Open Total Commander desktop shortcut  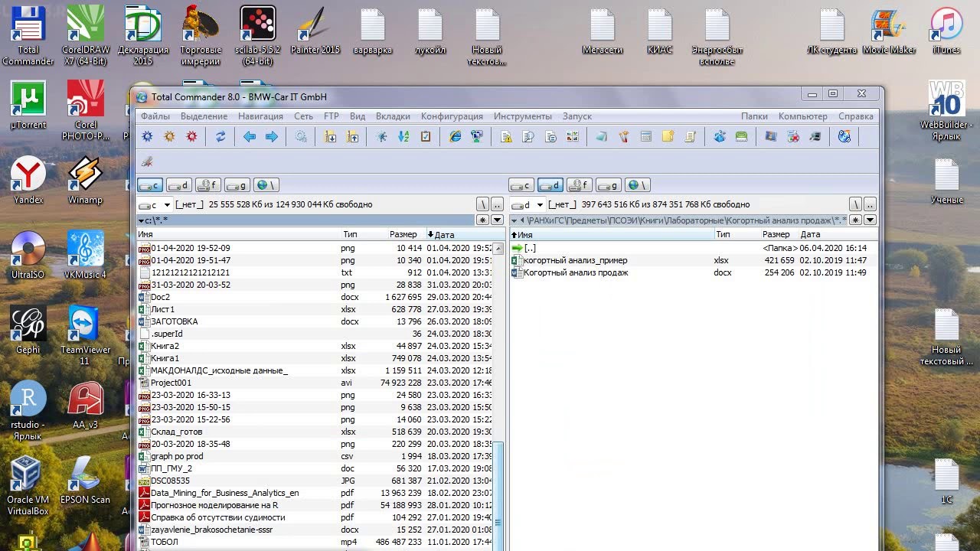point(28,35)
